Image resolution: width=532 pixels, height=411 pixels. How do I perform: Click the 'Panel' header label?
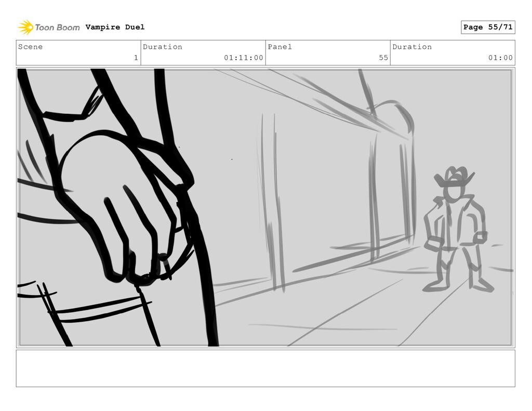pyautogui.click(x=280, y=47)
